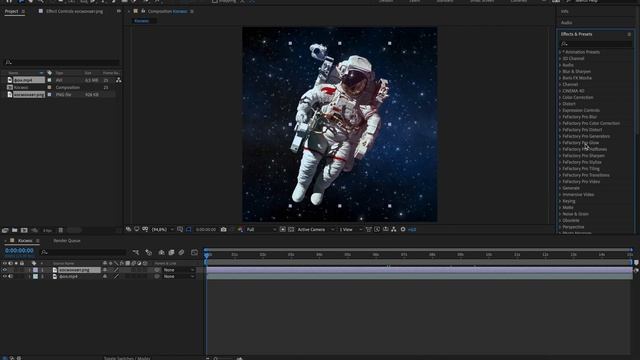
Task: Create a new folder in Project panel
Action: tap(15, 230)
